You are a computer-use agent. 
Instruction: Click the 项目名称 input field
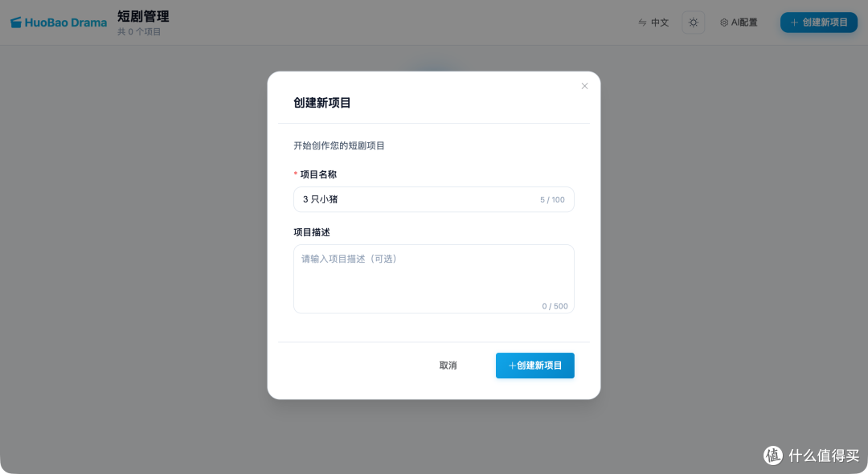point(433,200)
